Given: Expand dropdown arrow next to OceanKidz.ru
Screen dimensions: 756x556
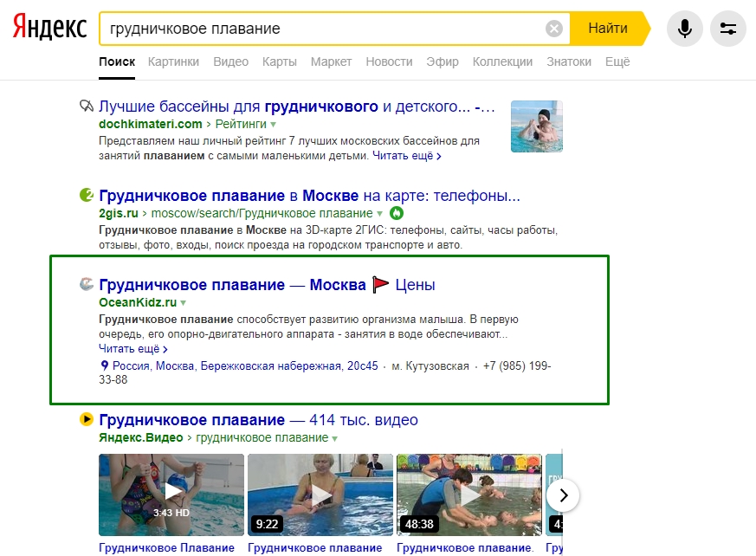Looking at the screenshot, I should click(184, 303).
